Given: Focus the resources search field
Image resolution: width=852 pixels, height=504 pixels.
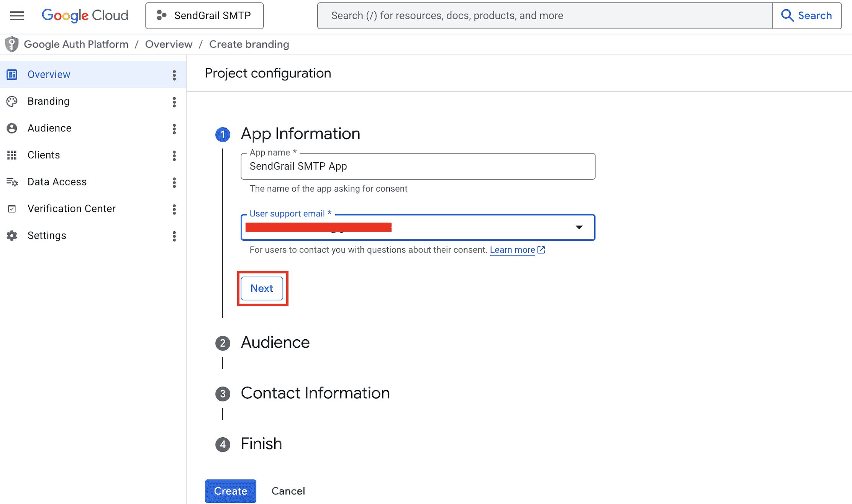Looking at the screenshot, I should 545,16.
